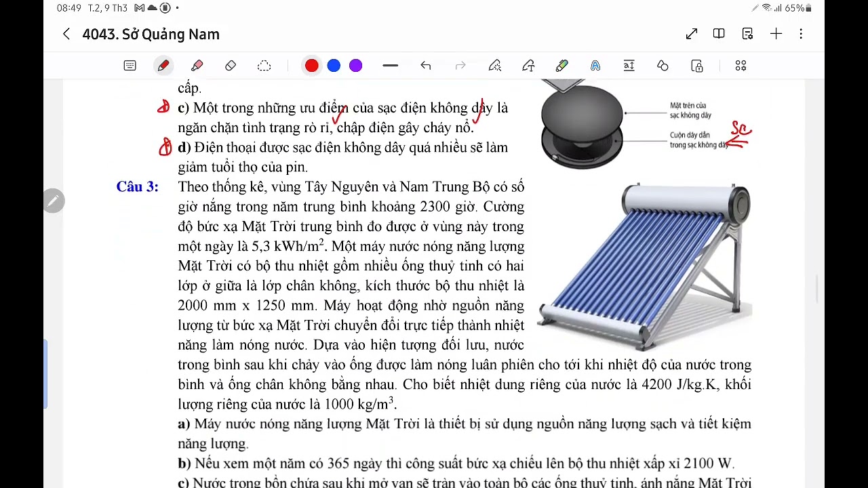Image resolution: width=868 pixels, height=488 pixels.
Task: Pick the purple pen color
Action: tap(356, 66)
